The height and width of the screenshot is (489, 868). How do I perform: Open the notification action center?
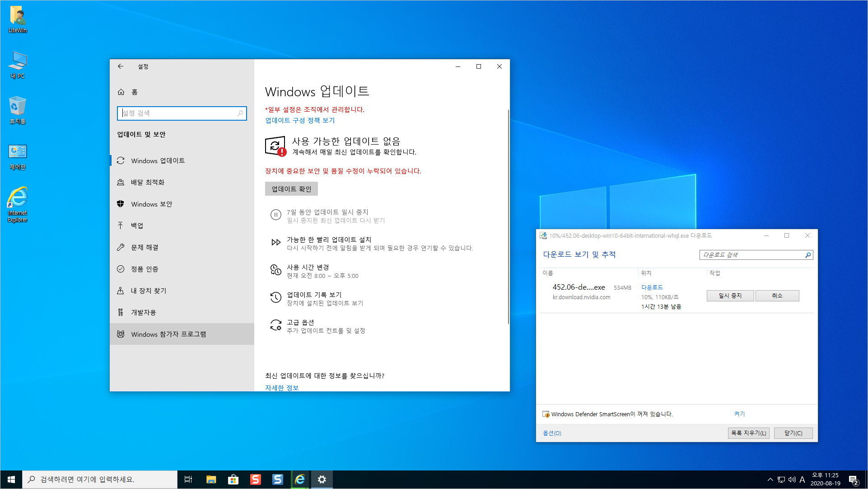[853, 480]
